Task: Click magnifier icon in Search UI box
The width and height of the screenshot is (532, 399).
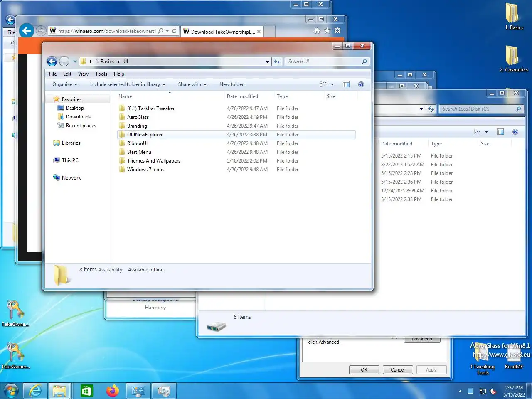Action: click(365, 62)
